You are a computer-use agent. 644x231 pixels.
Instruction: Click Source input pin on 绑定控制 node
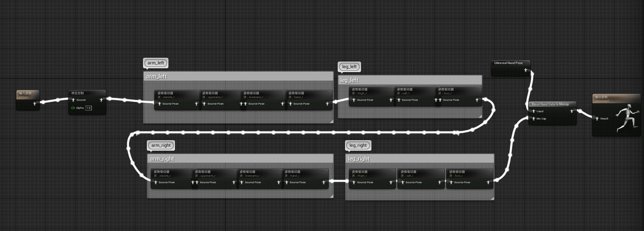(x=72, y=100)
